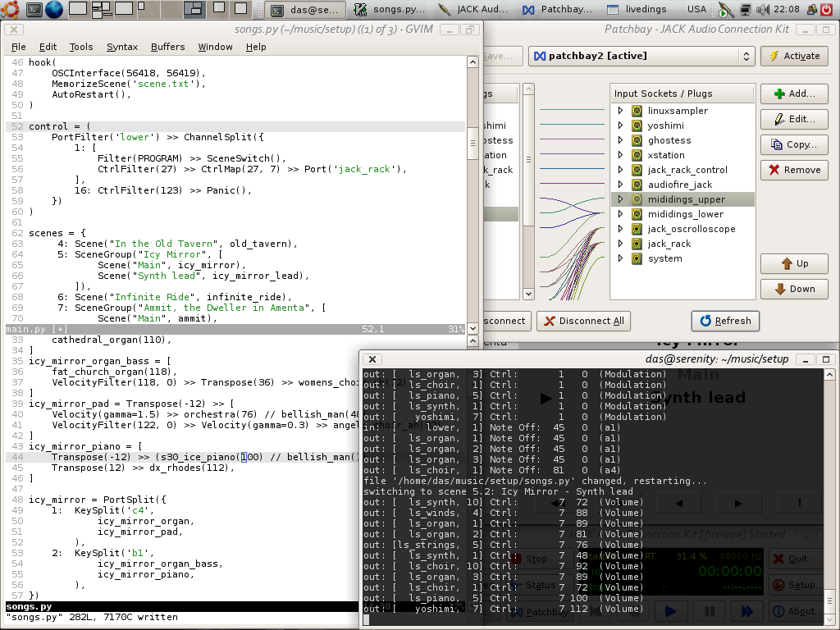Switch to songs.py GVIM taskbar entry
The image size is (840, 630).
pyautogui.click(x=391, y=9)
